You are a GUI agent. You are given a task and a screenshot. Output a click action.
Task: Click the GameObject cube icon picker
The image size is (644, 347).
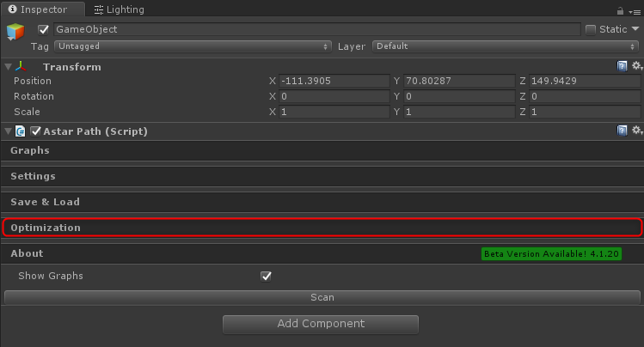click(x=15, y=33)
